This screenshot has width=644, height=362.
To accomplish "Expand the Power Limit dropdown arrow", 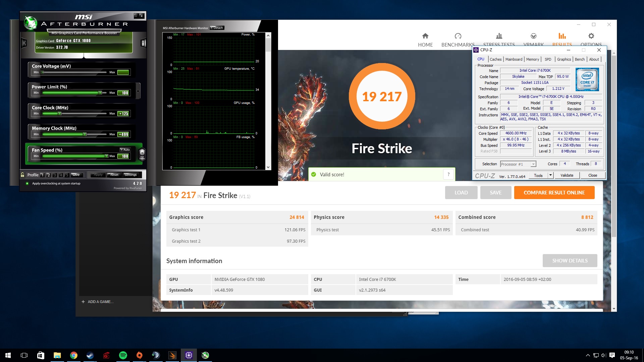I will coord(138,91).
